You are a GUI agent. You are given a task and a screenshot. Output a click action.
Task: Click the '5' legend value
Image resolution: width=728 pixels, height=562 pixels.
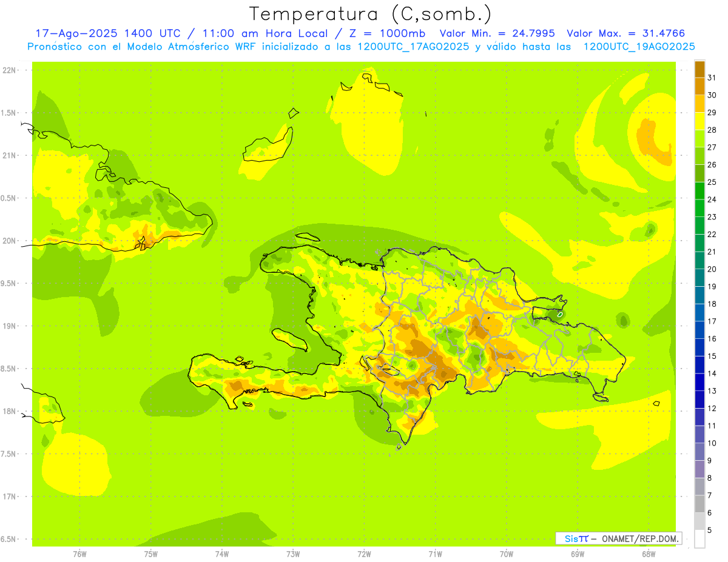click(710, 530)
